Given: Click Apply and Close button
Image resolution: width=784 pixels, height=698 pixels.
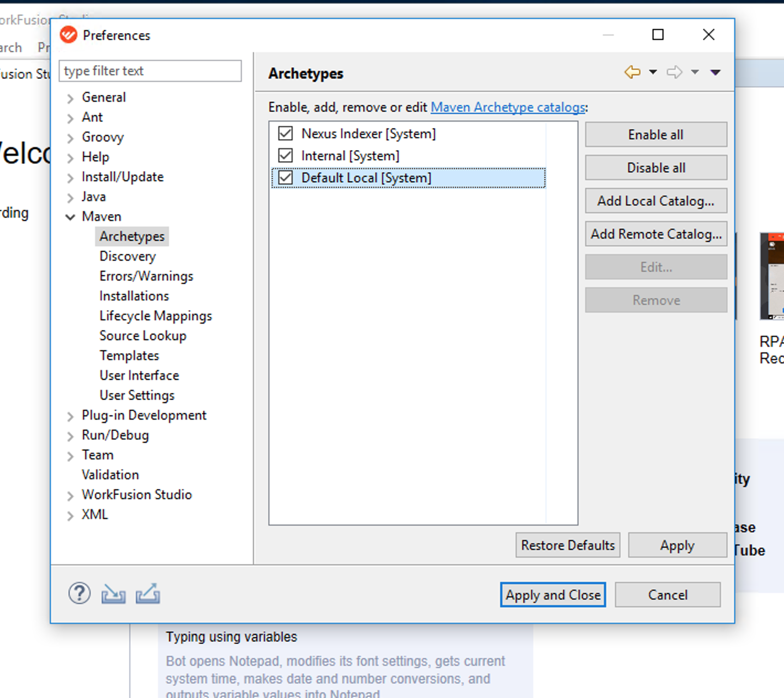Looking at the screenshot, I should point(553,595).
